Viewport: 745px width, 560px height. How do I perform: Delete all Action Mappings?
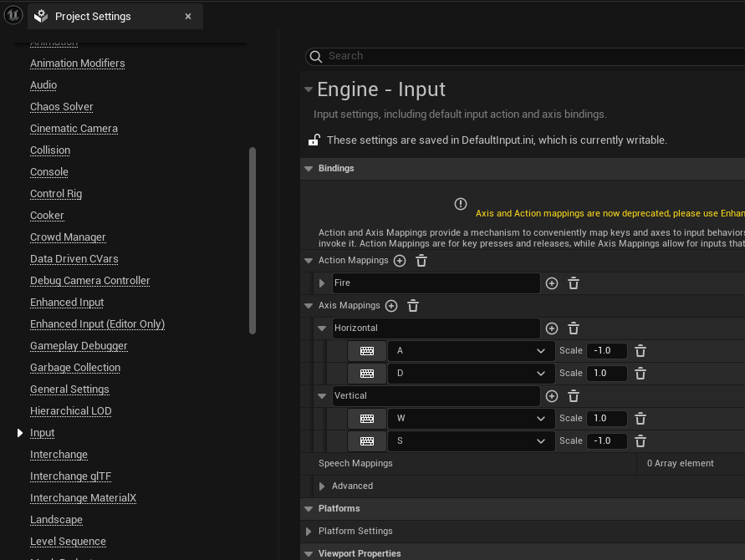point(421,261)
